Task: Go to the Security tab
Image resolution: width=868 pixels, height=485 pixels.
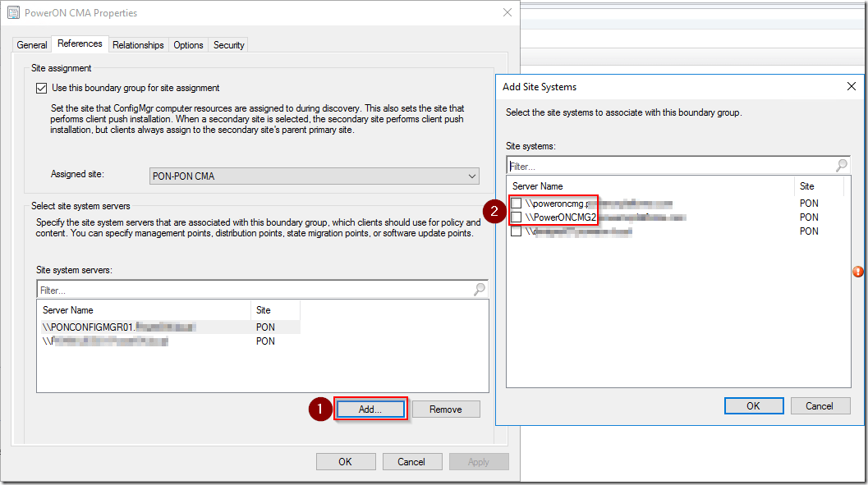Action: 228,45
